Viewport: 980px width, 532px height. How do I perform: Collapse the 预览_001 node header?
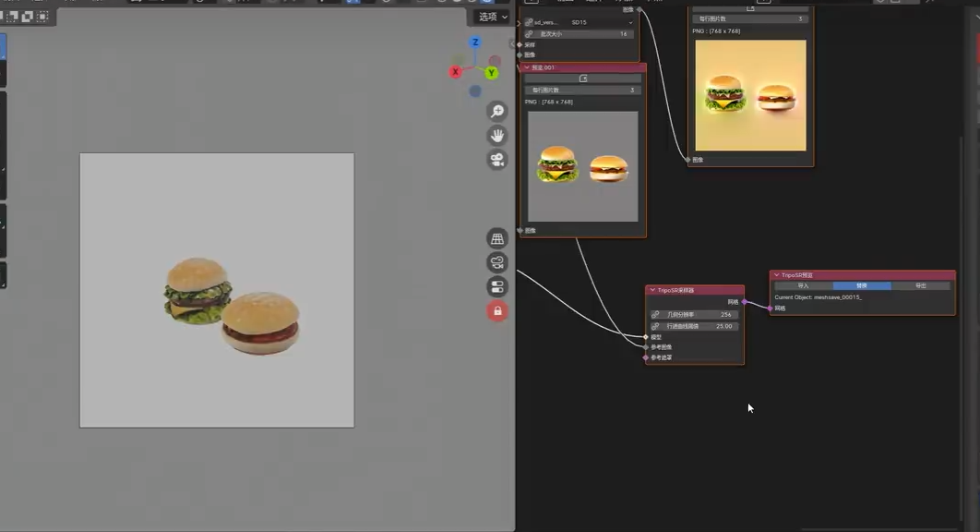point(528,67)
